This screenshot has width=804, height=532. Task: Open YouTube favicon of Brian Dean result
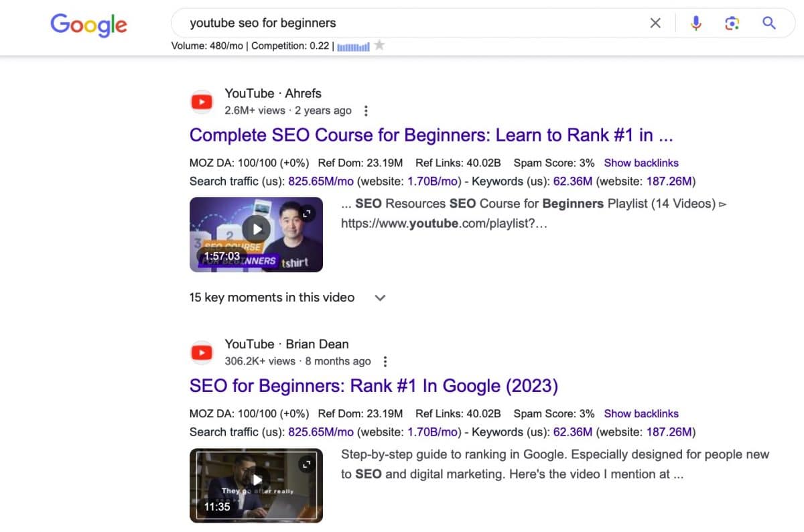click(202, 352)
